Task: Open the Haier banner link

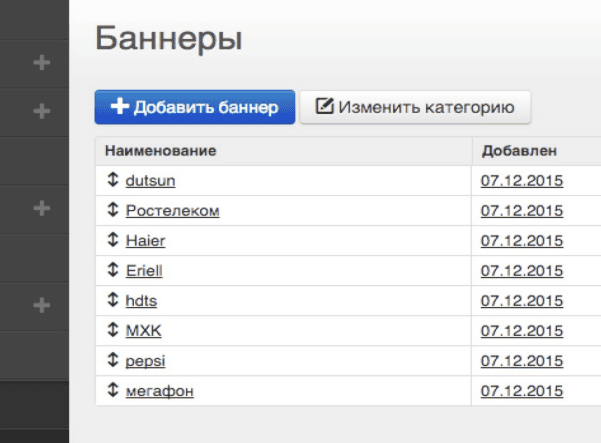Action: point(146,241)
